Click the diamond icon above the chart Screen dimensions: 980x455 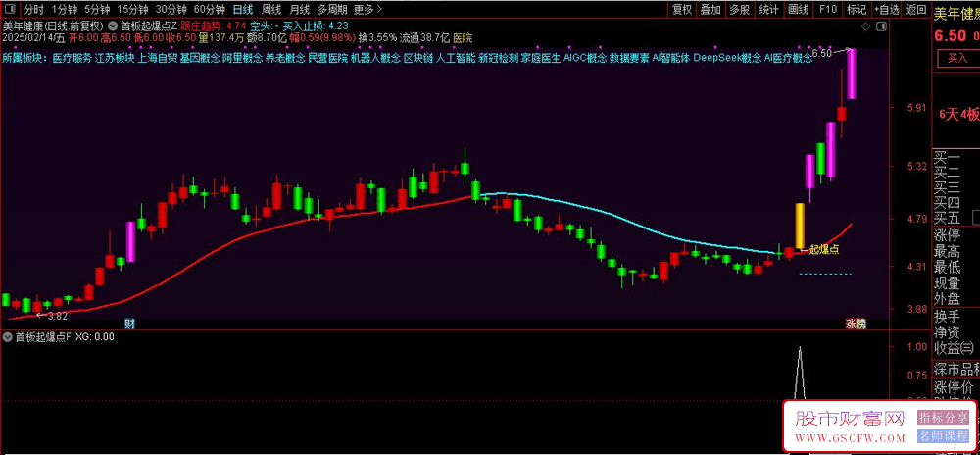pyautogui.click(x=865, y=26)
